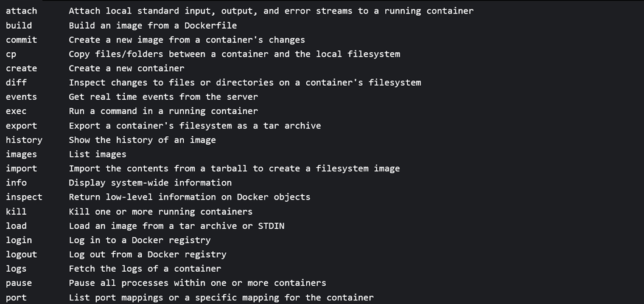Viewport: 644px width, 304px height.
Task: Click the 'create' command name
Action: 21,68
